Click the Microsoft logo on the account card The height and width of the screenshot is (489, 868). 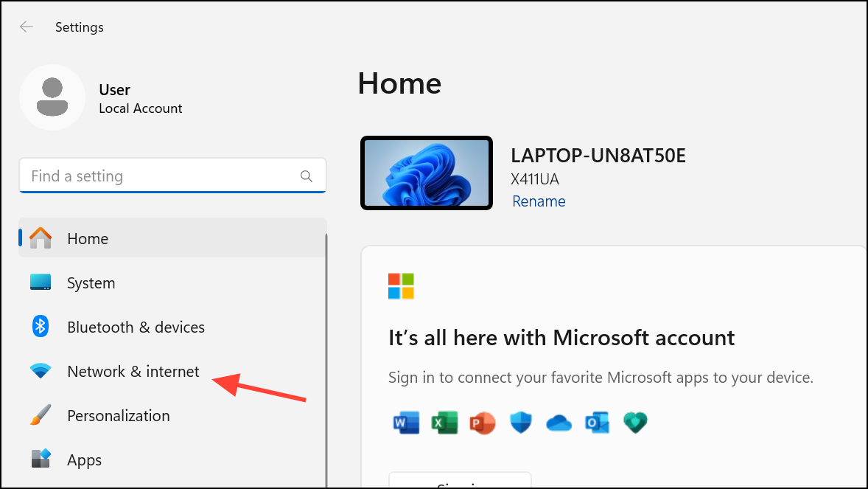click(x=400, y=286)
